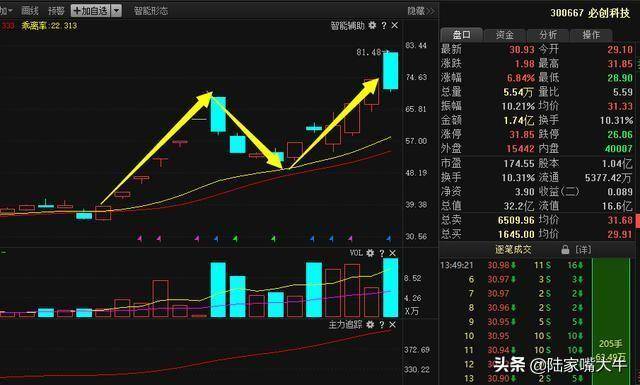Click the 内盘 value 40007
640x385 pixels.
point(619,149)
